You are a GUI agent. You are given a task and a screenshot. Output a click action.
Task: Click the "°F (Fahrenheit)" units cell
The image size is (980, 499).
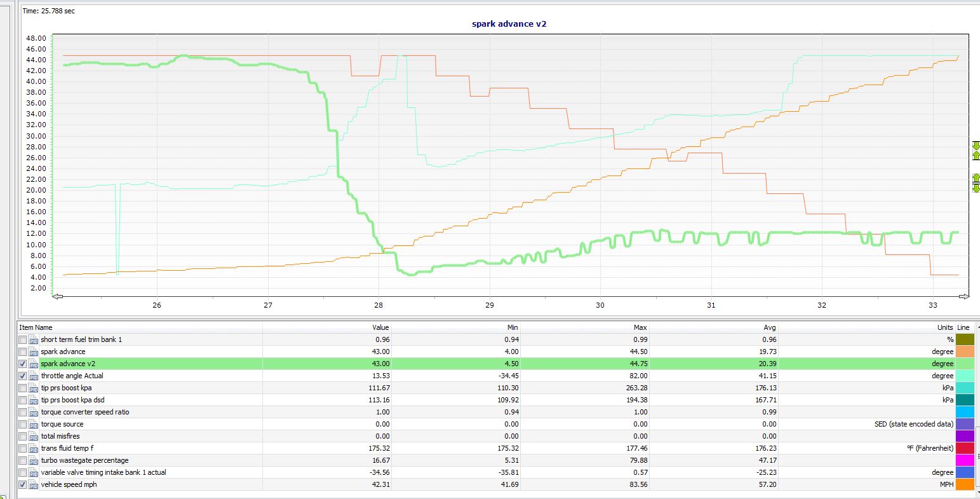click(x=930, y=448)
